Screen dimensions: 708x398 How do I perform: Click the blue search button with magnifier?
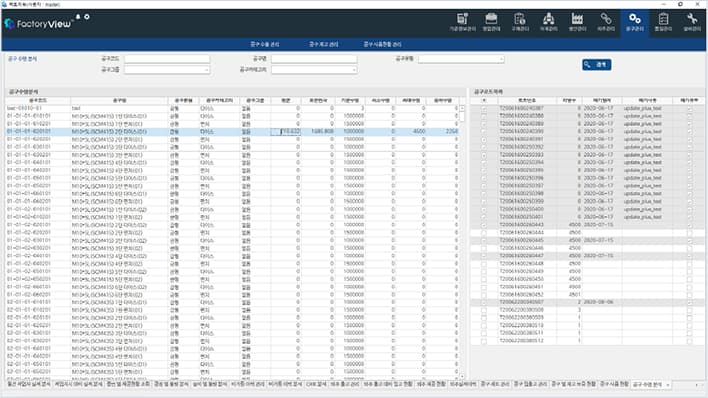tap(596, 65)
